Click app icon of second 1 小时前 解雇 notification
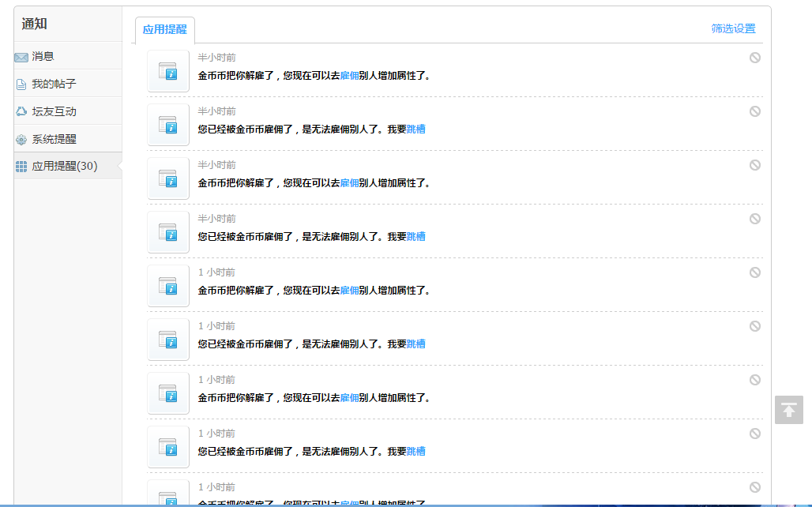The image size is (812, 507). [168, 393]
